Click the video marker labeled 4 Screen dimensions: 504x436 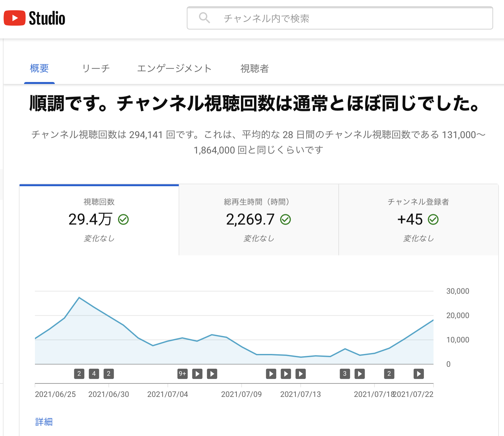(94, 374)
